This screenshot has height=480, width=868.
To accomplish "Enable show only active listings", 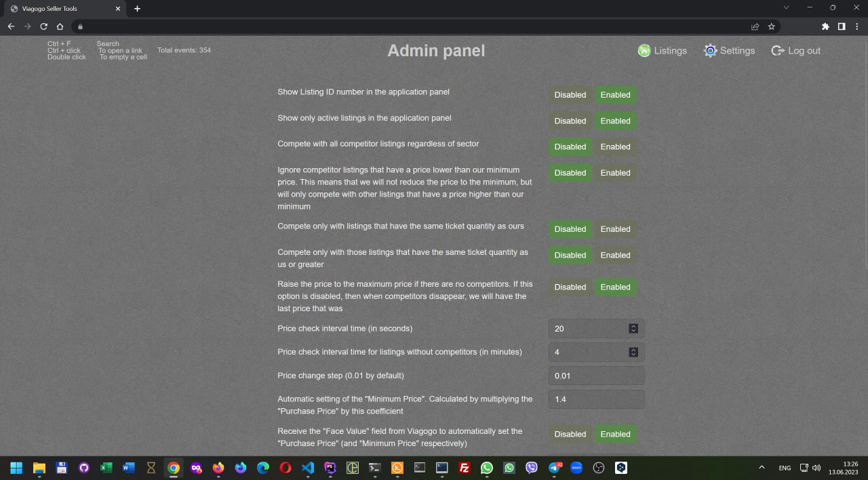I will (x=615, y=121).
